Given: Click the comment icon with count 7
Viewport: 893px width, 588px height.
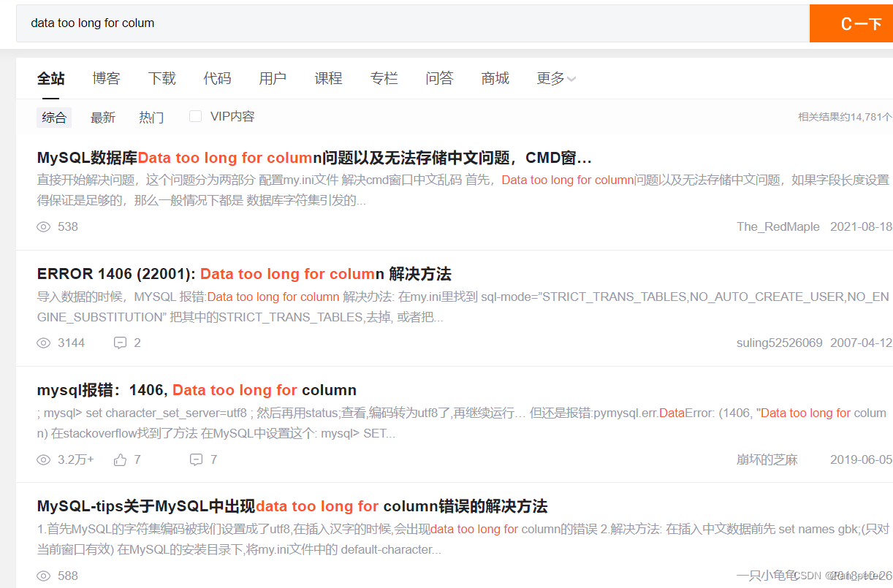Looking at the screenshot, I should click(x=196, y=459).
